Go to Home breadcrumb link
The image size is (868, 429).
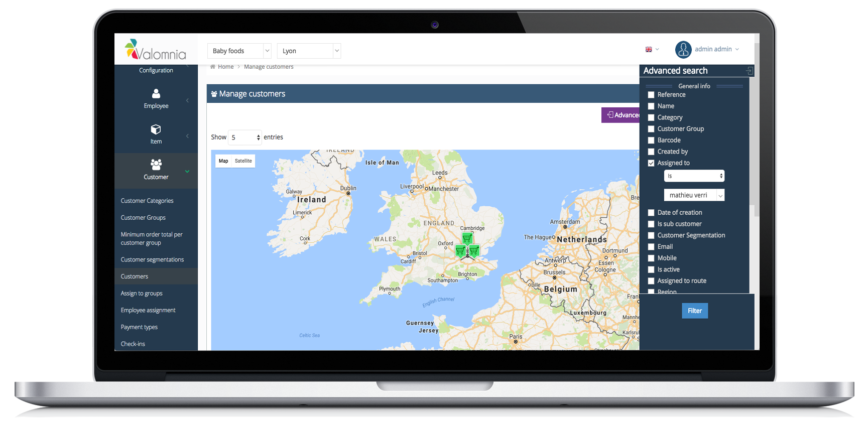pyautogui.click(x=226, y=67)
